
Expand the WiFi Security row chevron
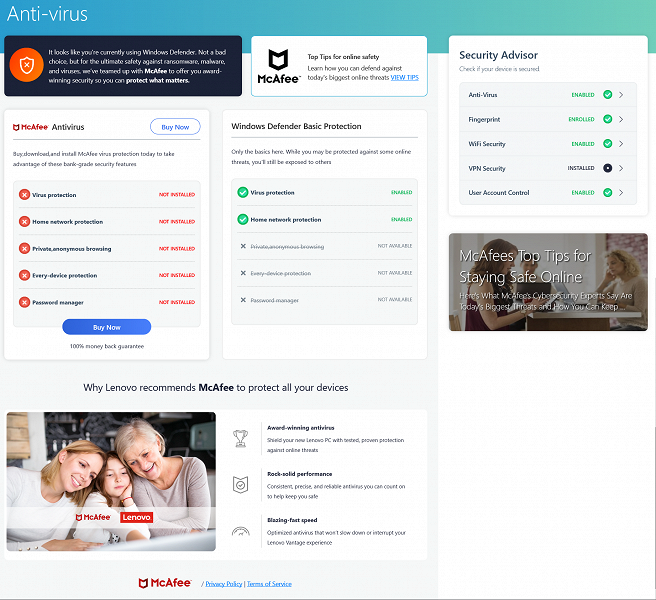[x=621, y=144]
